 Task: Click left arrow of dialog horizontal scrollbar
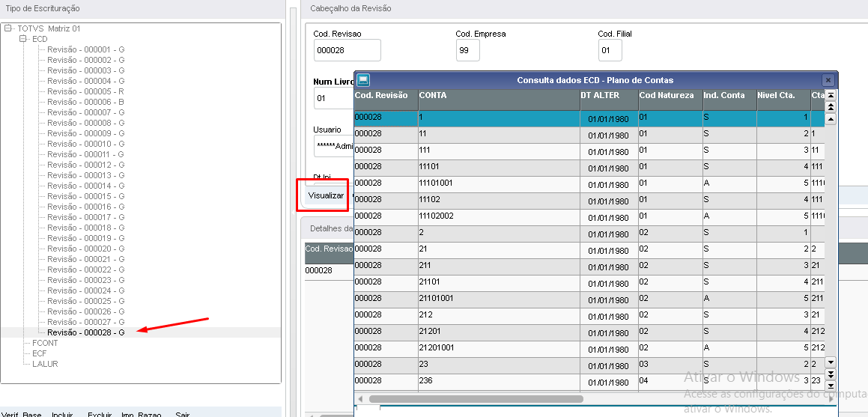pyautogui.click(x=361, y=399)
